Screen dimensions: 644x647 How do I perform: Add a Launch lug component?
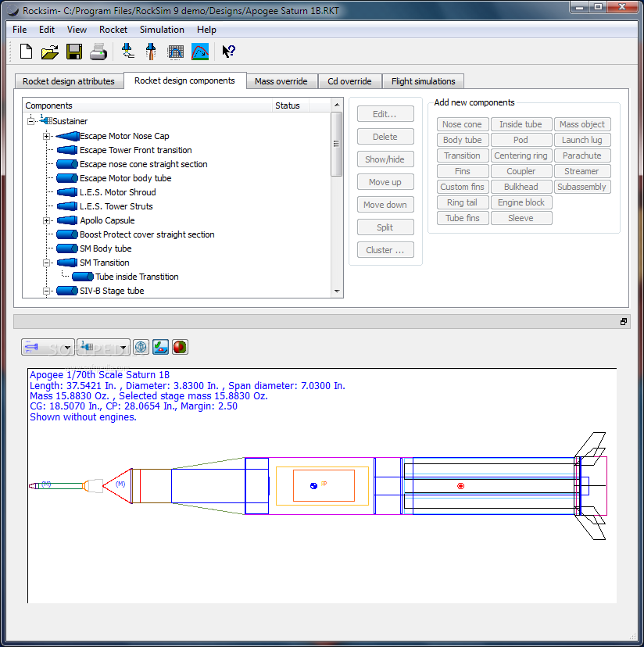(582, 140)
